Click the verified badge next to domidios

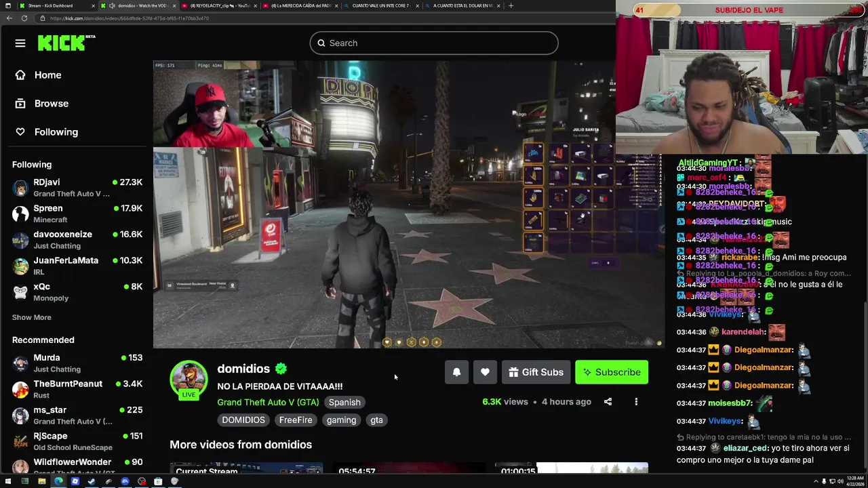click(x=281, y=369)
